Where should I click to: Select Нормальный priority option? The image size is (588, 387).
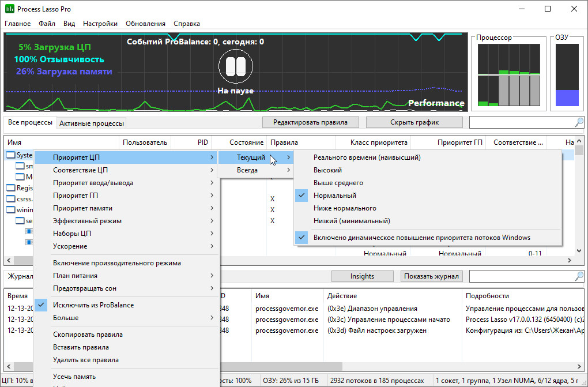(x=334, y=196)
